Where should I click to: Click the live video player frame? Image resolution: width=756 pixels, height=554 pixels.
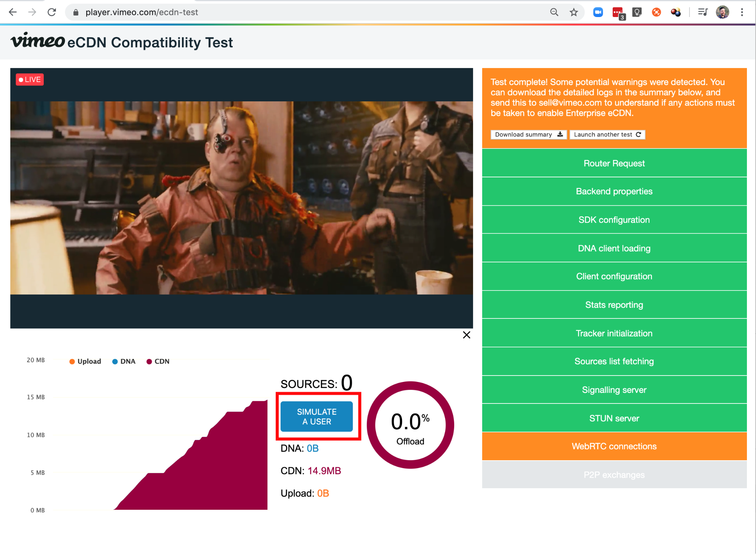241,198
